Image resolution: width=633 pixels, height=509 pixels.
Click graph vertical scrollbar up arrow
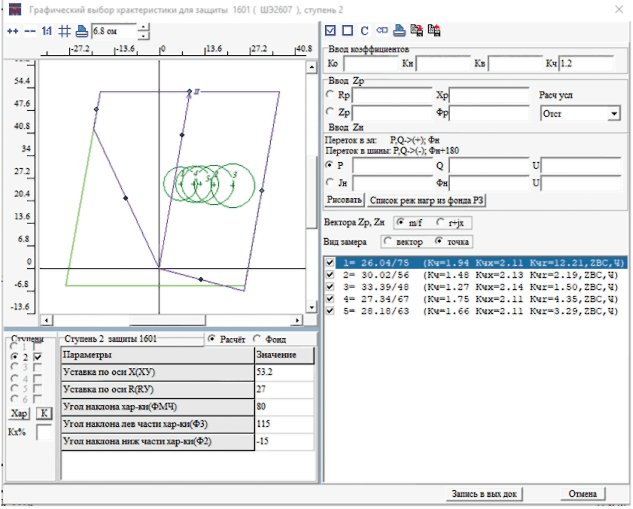point(311,67)
